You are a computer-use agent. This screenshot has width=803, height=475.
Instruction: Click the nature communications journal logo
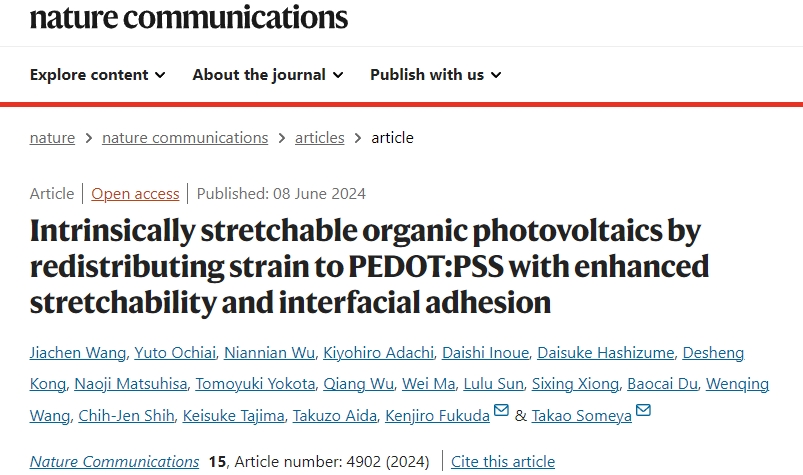click(x=189, y=16)
